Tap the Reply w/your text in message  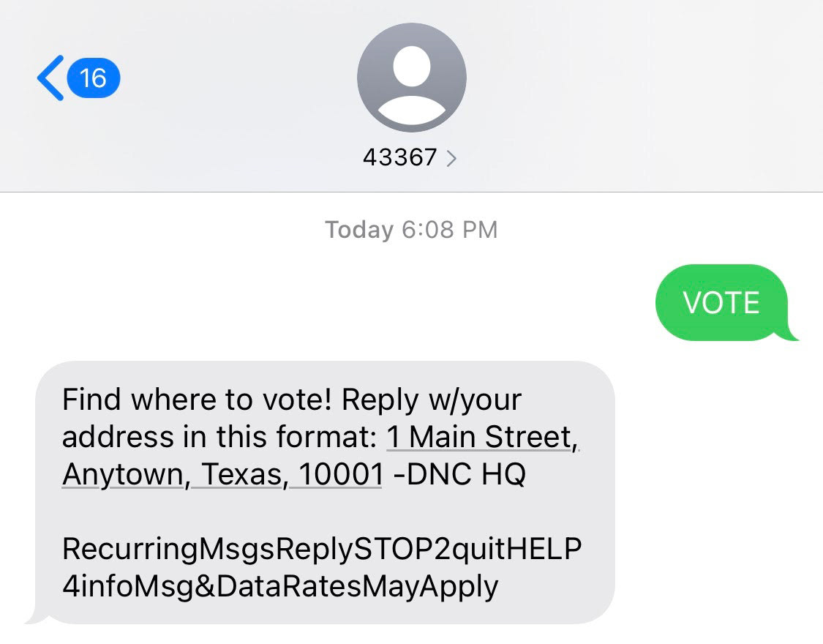coord(432,400)
